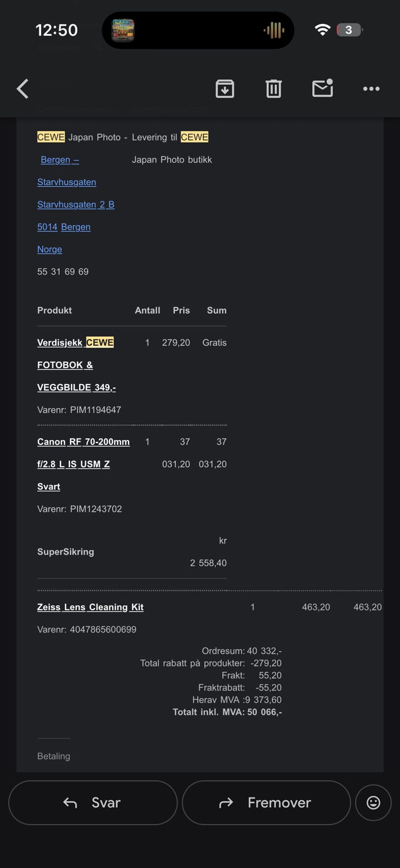Open the three-dot more options menu
The image size is (400, 868).
pyautogui.click(x=371, y=88)
